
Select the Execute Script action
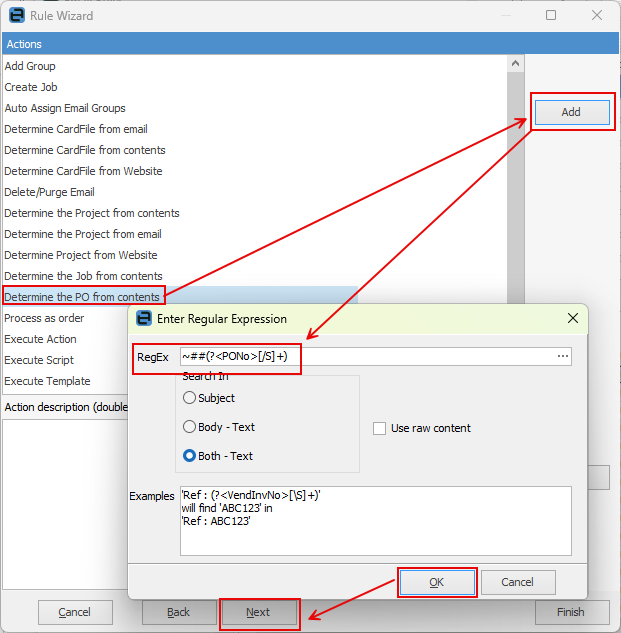(39, 360)
